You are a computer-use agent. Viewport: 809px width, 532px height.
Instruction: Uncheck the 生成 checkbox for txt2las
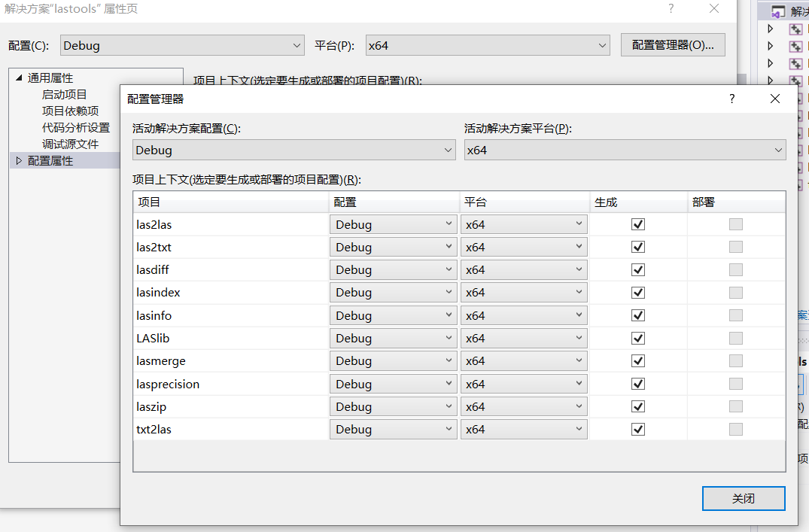pos(637,429)
